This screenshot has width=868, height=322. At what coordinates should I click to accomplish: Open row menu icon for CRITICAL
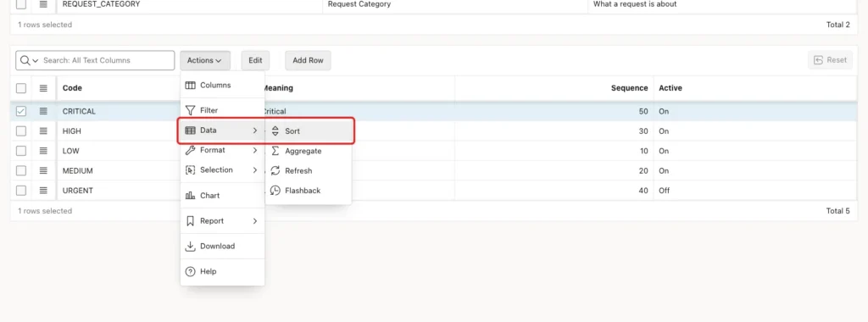43,111
